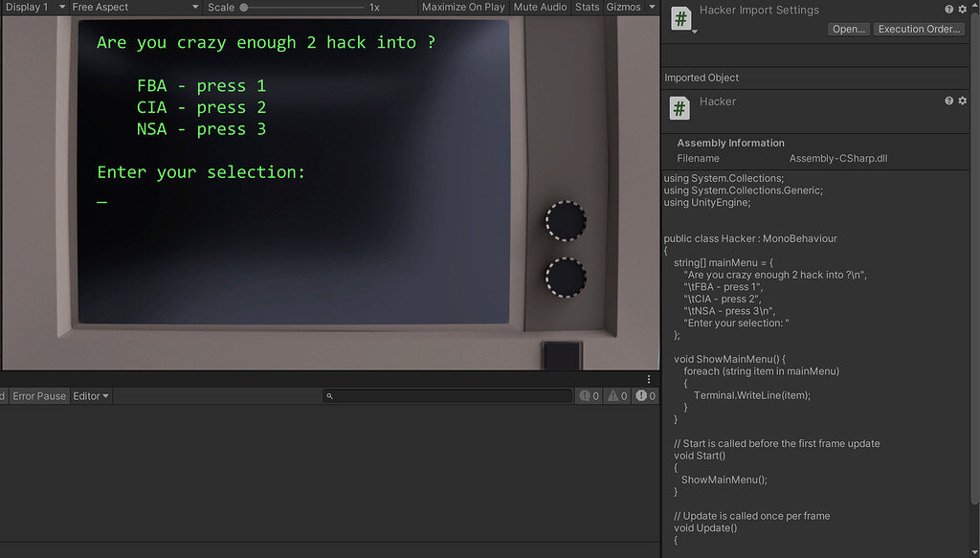
Task: Focus the Console search field
Action: click(x=448, y=396)
